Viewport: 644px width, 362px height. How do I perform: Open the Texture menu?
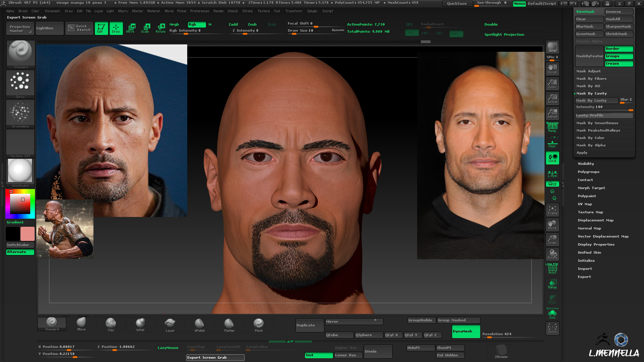click(264, 11)
